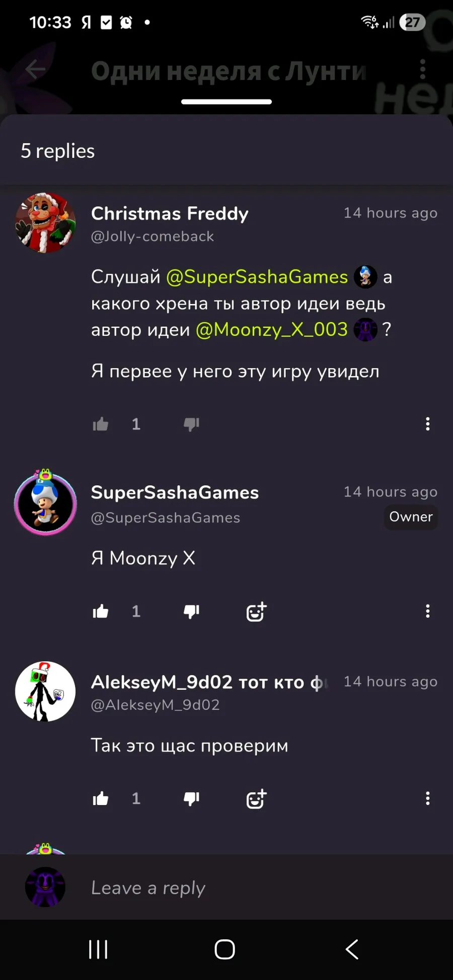Tap the Android recent apps button
This screenshot has height=980, width=453.
coord(98,949)
